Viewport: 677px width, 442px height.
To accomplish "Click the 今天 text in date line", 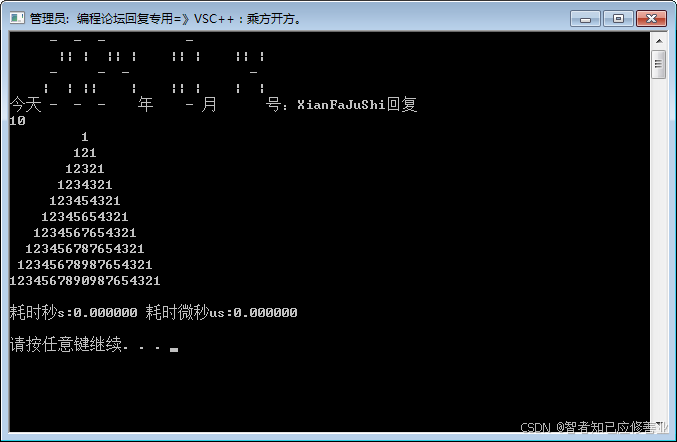I will [x=25, y=104].
